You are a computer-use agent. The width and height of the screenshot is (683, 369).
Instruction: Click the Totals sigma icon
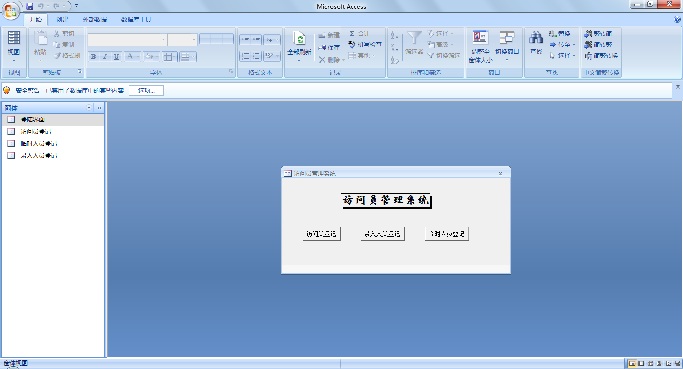(352, 34)
